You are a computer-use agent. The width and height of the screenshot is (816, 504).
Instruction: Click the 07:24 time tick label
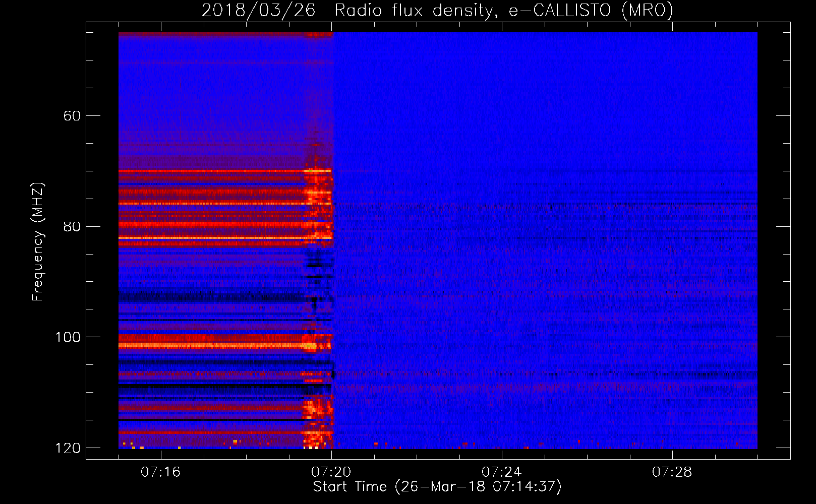[x=502, y=472]
